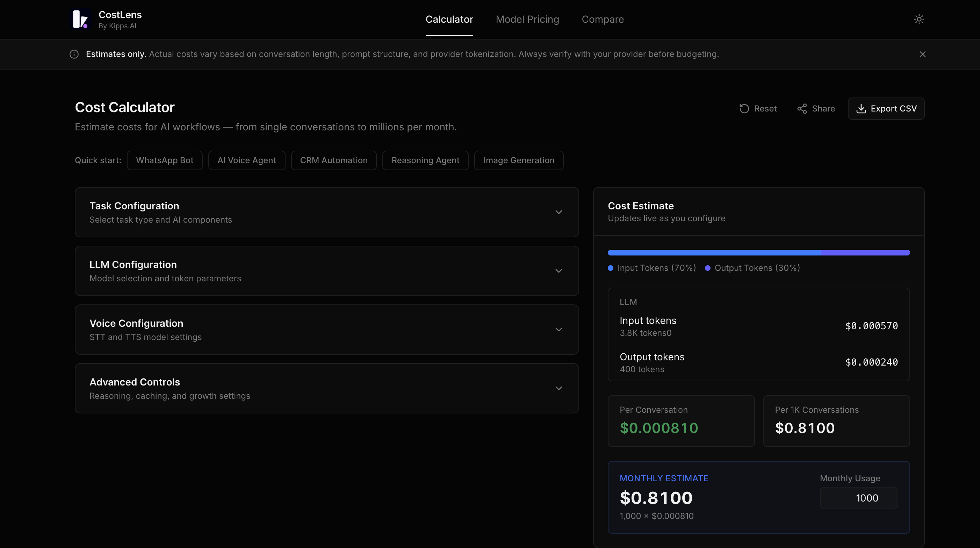Click the Cost Calculator page heading
Viewport: 980px width, 548px height.
(x=125, y=108)
